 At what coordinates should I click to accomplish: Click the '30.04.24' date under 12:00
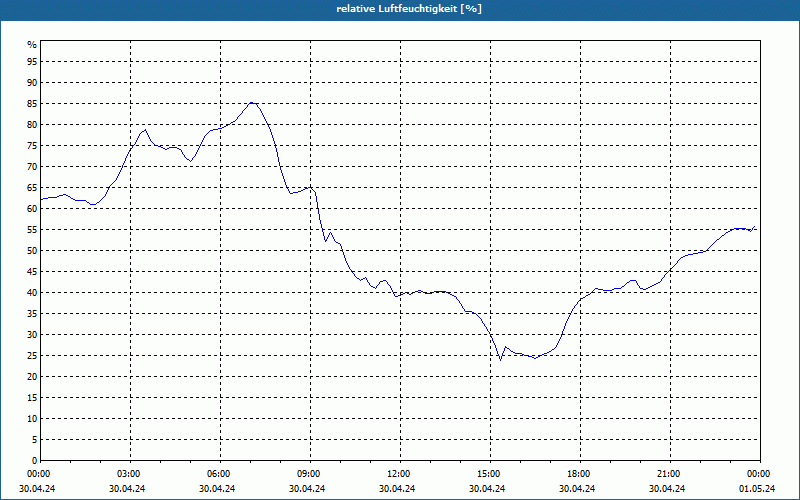tap(397, 488)
